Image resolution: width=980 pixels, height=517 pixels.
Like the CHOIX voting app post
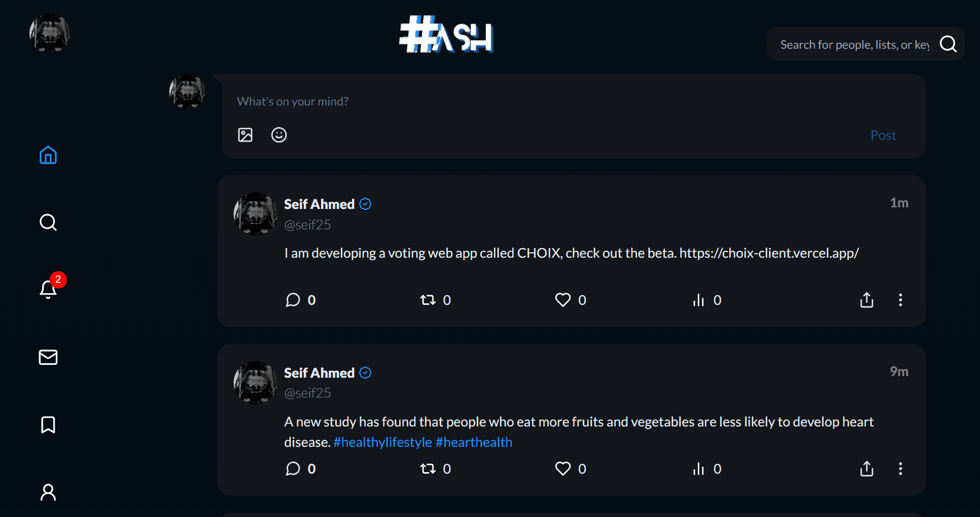[563, 300]
